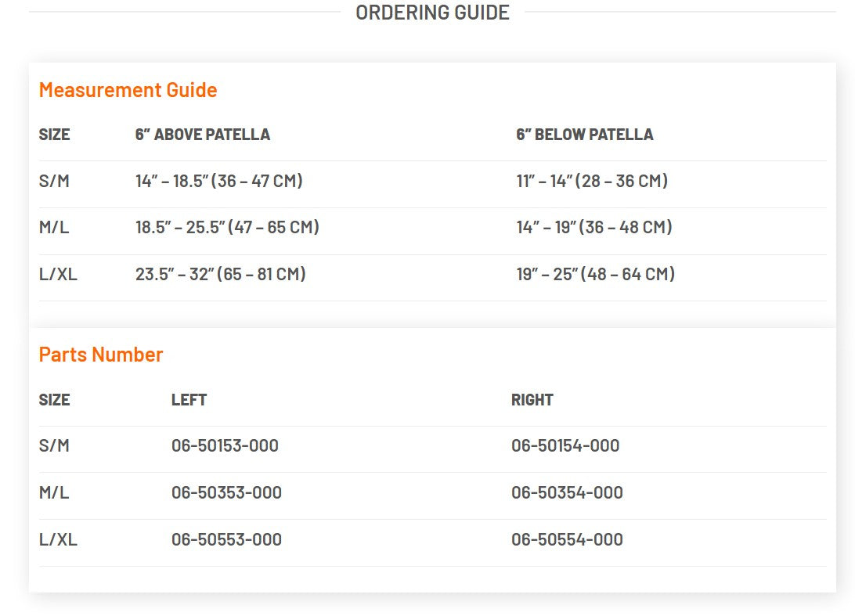Image resolution: width=855 pixels, height=616 pixels.
Task: Click part number 06-50553-000
Action: (x=226, y=540)
